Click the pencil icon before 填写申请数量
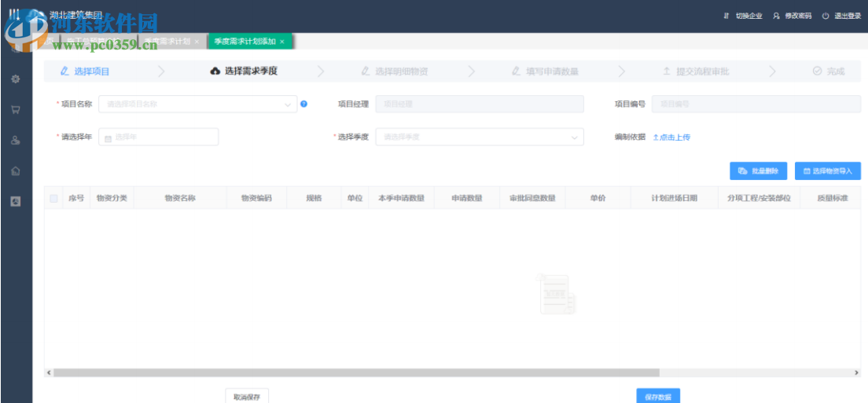Image resolution: width=868 pixels, height=403 pixels. [517, 71]
